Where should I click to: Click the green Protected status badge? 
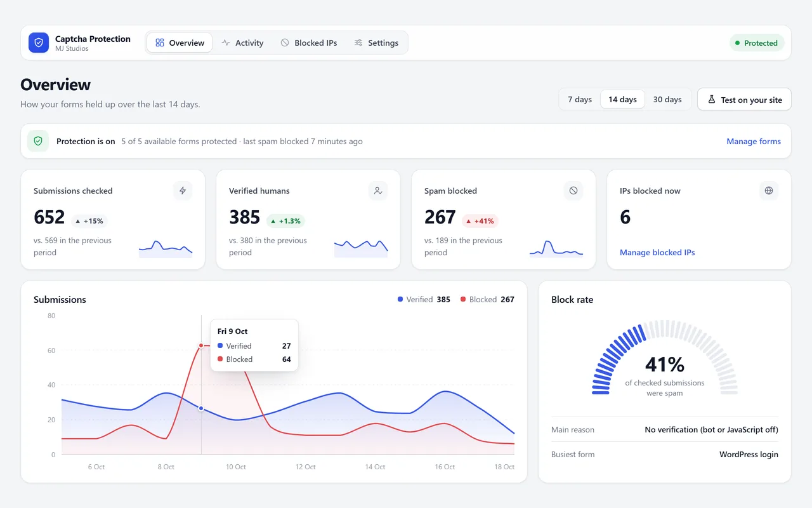tap(757, 43)
